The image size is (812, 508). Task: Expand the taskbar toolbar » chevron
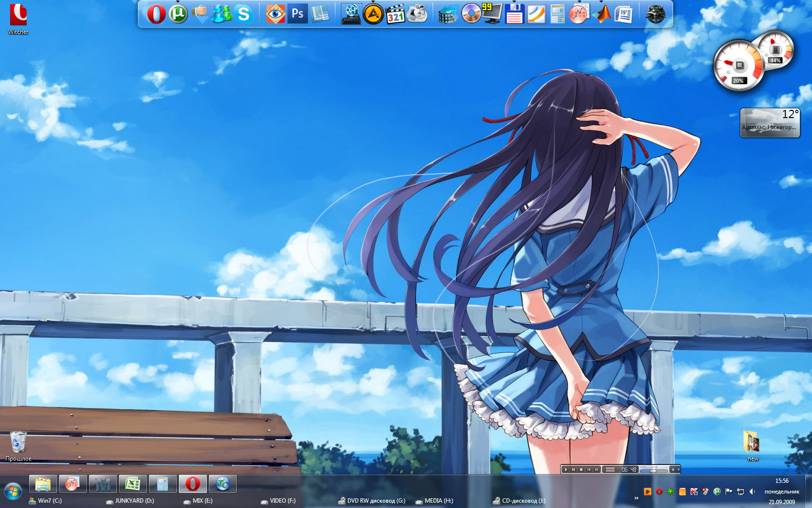click(x=637, y=498)
